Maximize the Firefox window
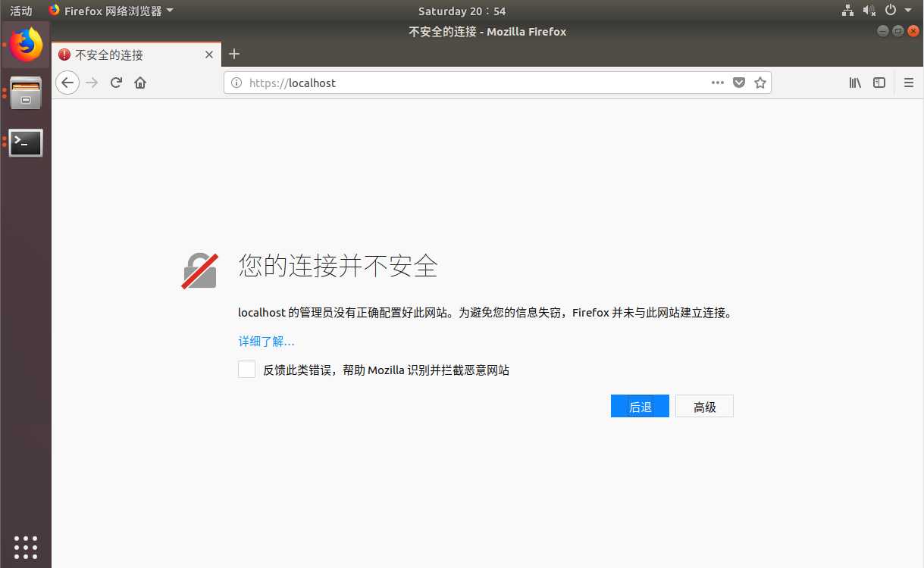 tap(897, 31)
